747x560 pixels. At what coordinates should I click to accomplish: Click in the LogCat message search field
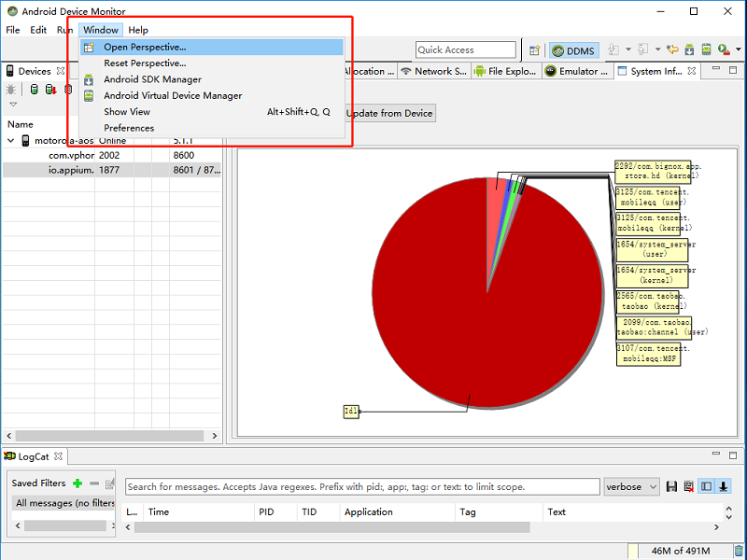(x=362, y=486)
